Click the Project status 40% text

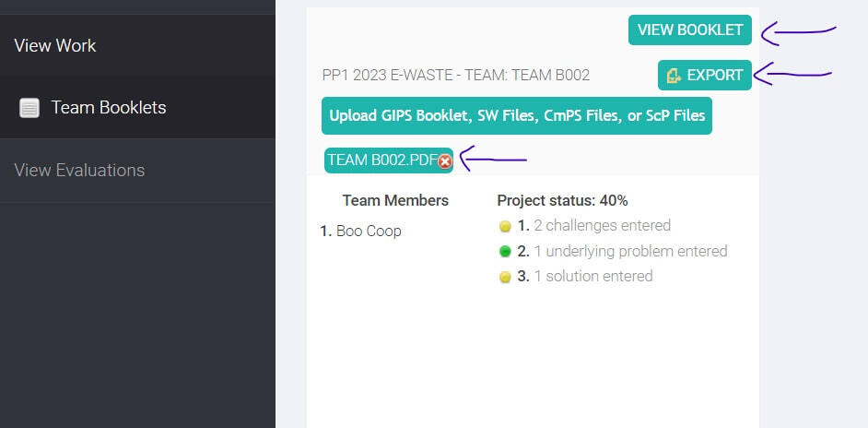(562, 200)
